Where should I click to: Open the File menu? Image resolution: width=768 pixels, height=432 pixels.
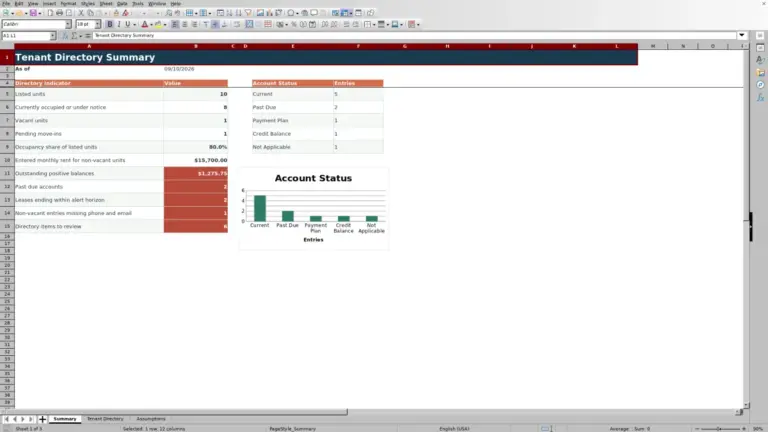click(6, 3)
